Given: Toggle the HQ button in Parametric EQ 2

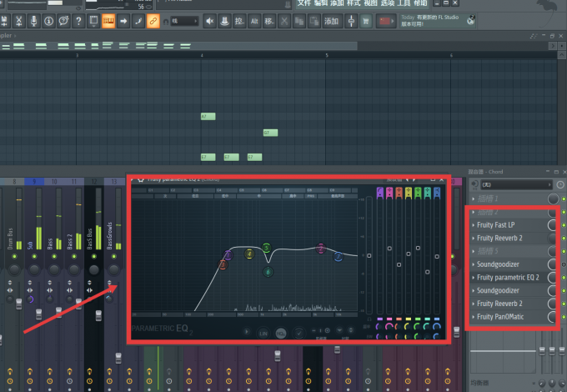Looking at the screenshot, I should [281, 334].
